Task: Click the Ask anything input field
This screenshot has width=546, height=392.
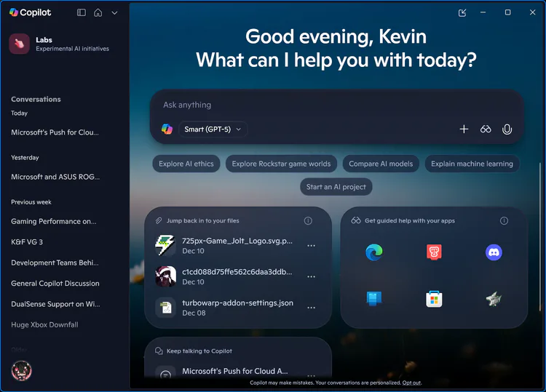Action: [x=336, y=105]
